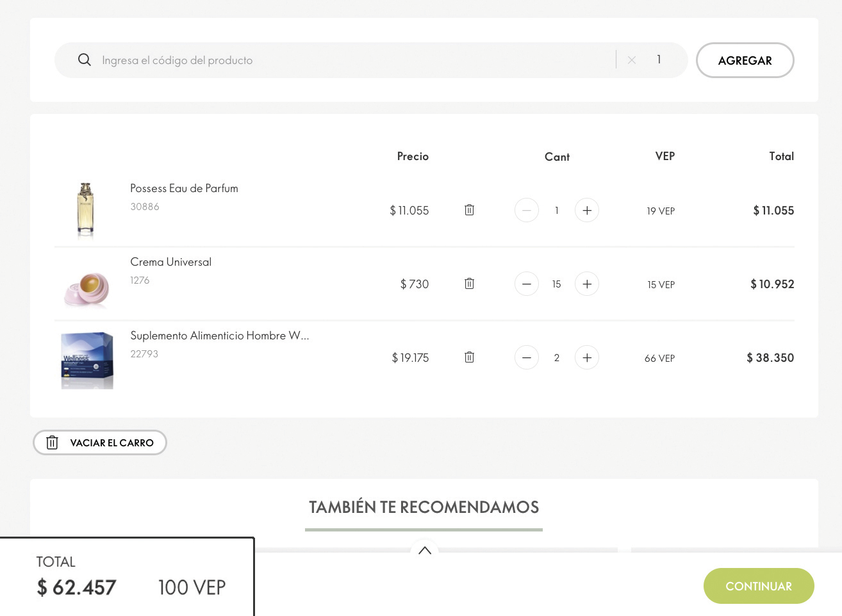Viewport: 842px width, 616px height.
Task: Click the search magnifier icon
Action: (x=84, y=60)
